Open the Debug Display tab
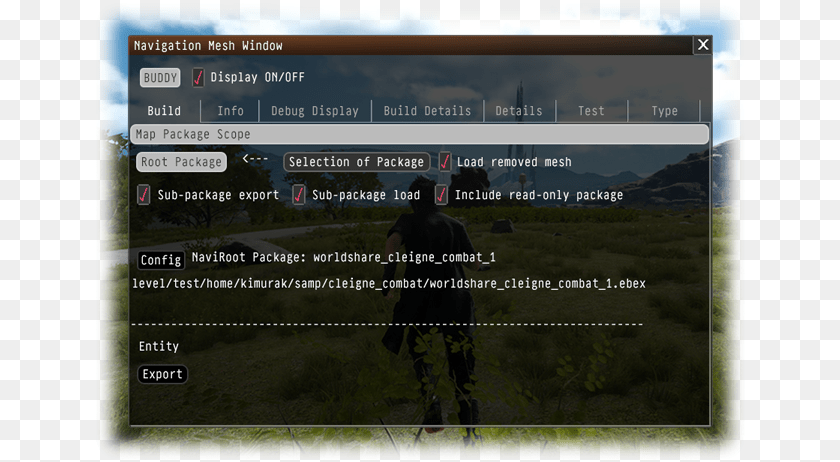The height and width of the screenshot is (462, 840). pos(314,111)
